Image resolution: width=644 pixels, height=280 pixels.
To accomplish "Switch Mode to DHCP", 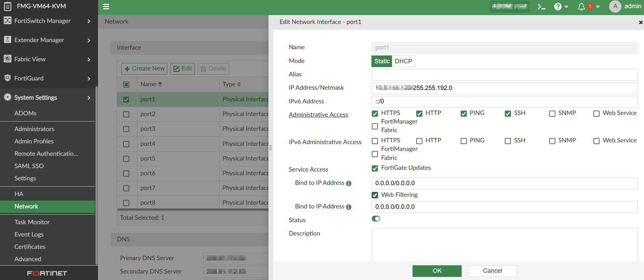I will [x=404, y=61].
